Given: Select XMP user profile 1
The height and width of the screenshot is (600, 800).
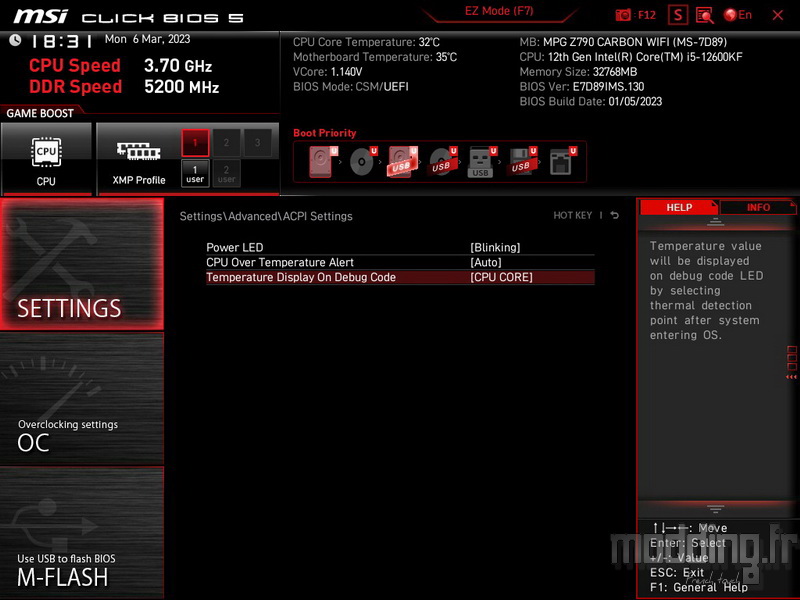Looking at the screenshot, I should (195, 173).
